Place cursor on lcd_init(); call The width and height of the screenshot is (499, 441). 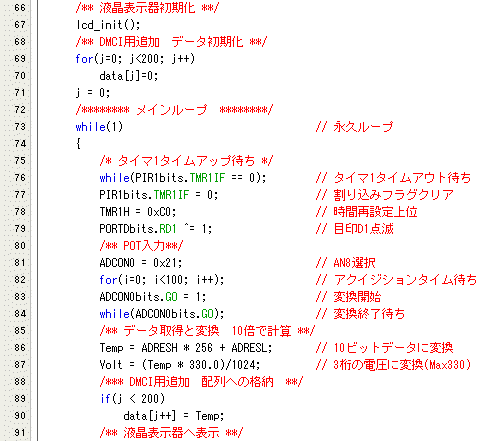[108, 25]
